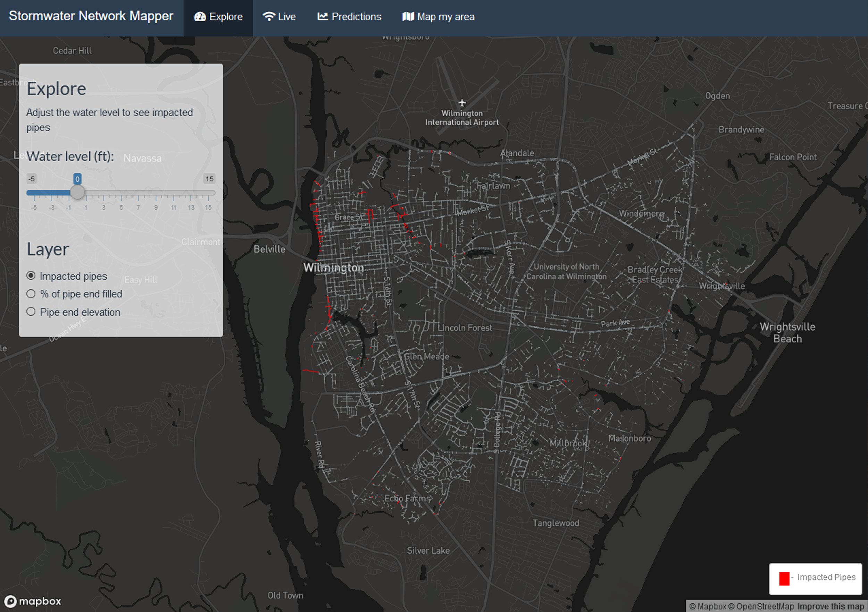Screen dimensions: 868x612
Task: Select the Pipe end elevation layer
Action: [31, 312]
